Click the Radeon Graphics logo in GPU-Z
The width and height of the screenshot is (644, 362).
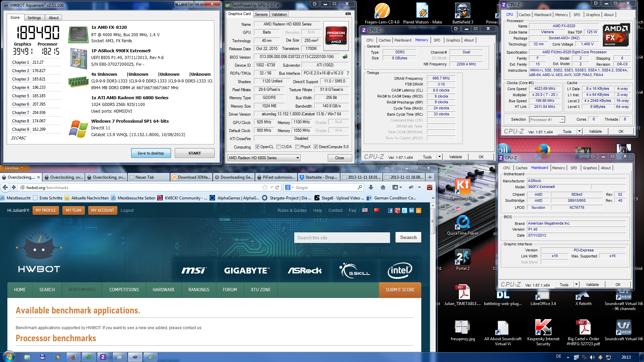click(x=336, y=35)
